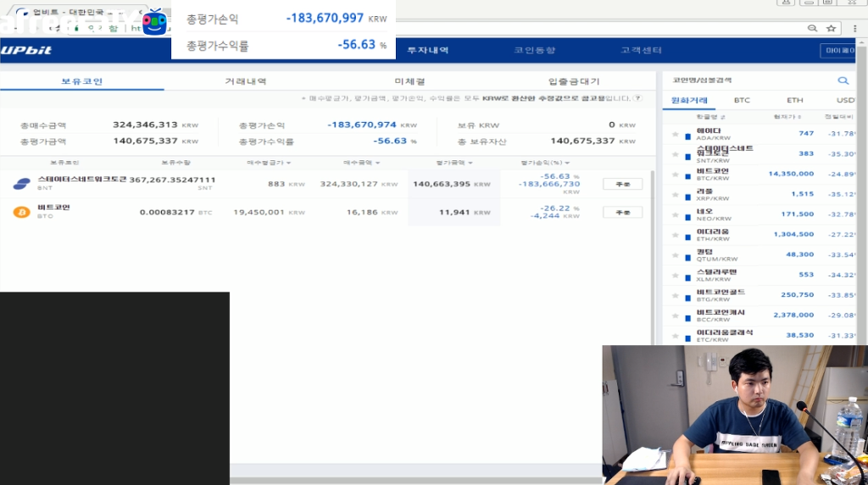Viewport: 868px width, 485px height.
Task: Switch to the 미체결 tab
Action: coord(409,81)
